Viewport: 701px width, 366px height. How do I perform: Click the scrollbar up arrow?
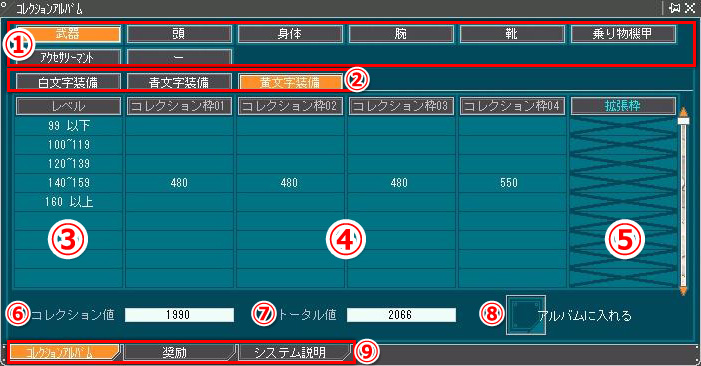[683, 111]
